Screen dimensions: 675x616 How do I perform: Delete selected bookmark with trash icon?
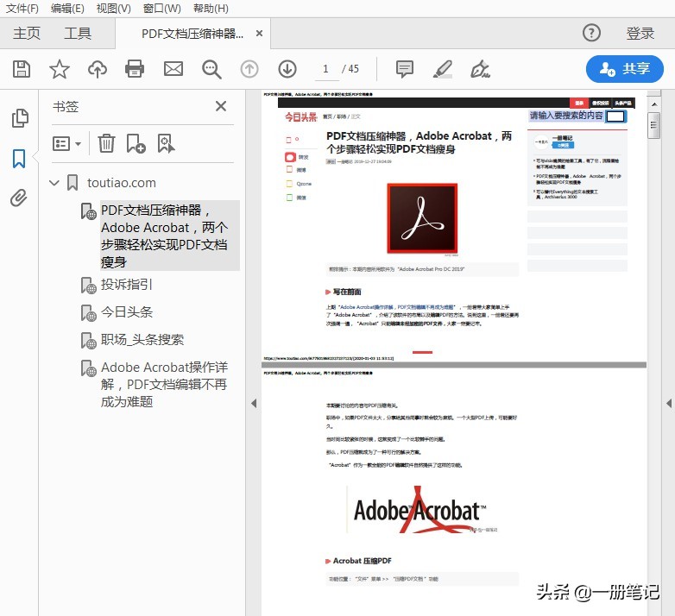(106, 143)
